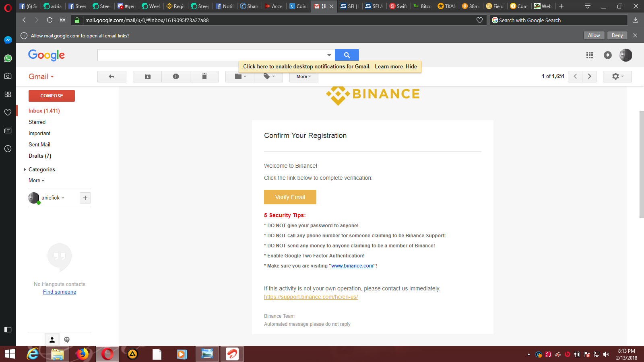Switch to the Bitco browser tab
The height and width of the screenshot is (362, 644).
423,6
